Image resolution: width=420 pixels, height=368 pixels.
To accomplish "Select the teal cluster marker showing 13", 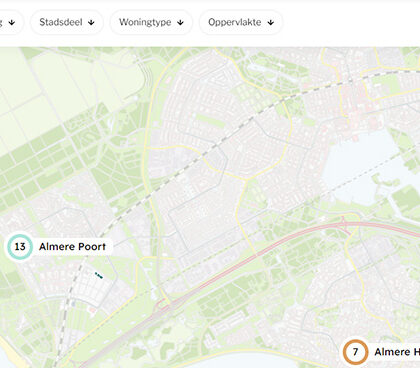I will pyautogui.click(x=20, y=247).
